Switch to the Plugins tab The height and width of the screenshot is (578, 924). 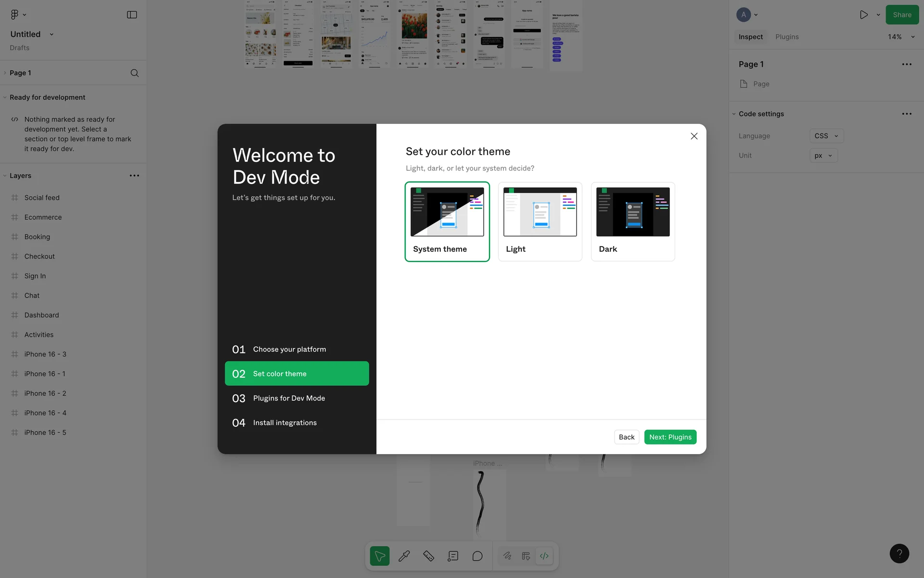(x=787, y=37)
